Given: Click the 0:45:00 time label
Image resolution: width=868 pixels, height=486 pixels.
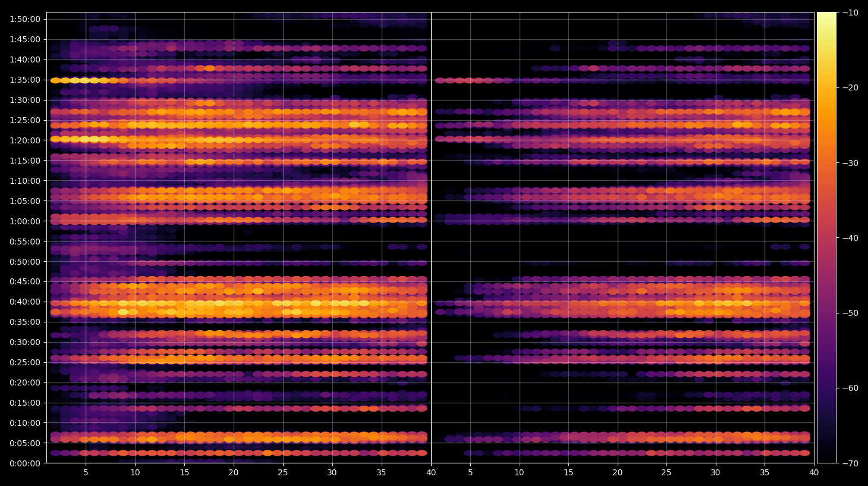Looking at the screenshot, I should 25,281.
